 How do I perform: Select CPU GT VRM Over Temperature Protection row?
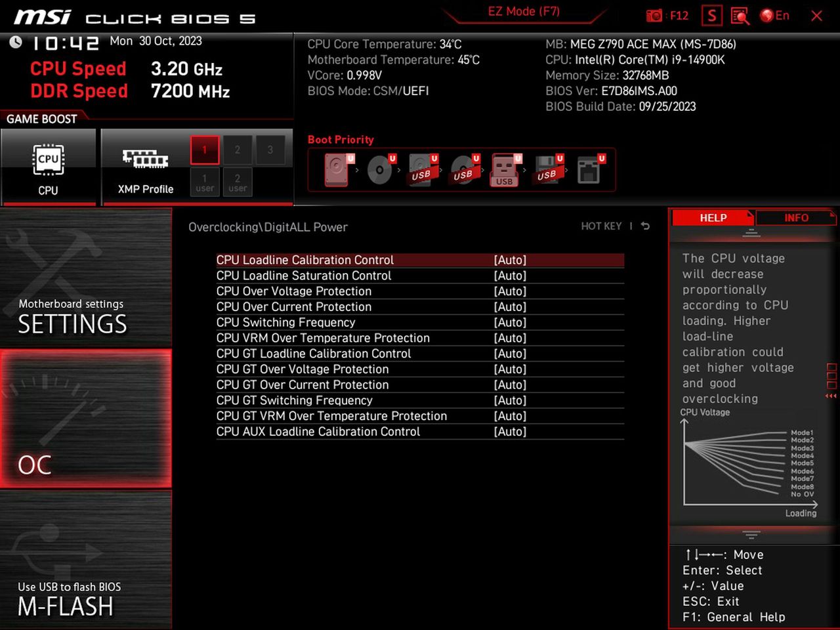coord(420,416)
